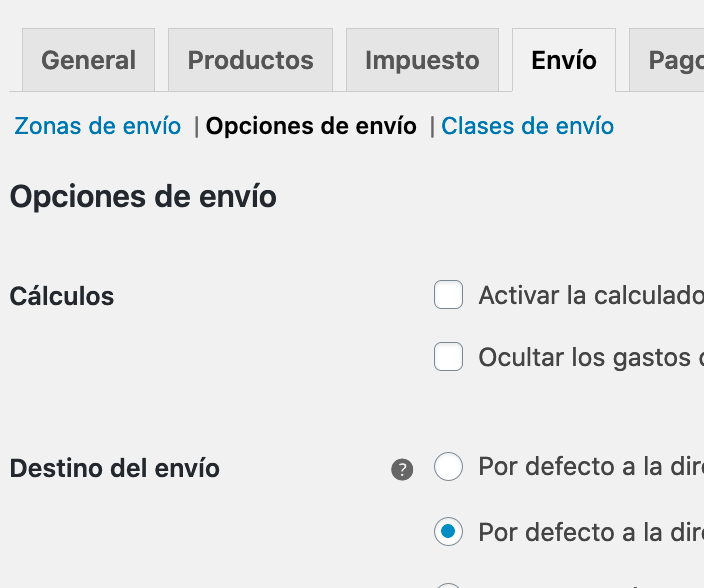Go to Clases de envío section
The height and width of the screenshot is (588, 704).
click(527, 126)
